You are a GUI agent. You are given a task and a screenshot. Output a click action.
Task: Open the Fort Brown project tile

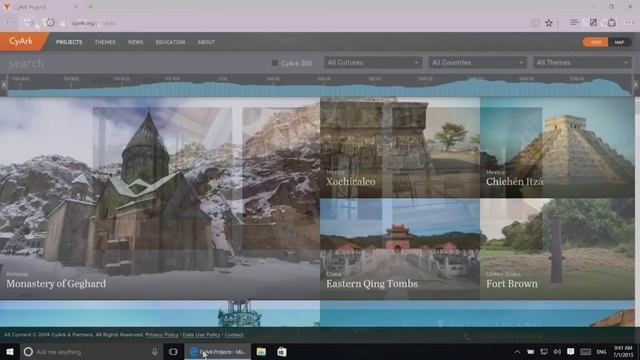[558, 249]
